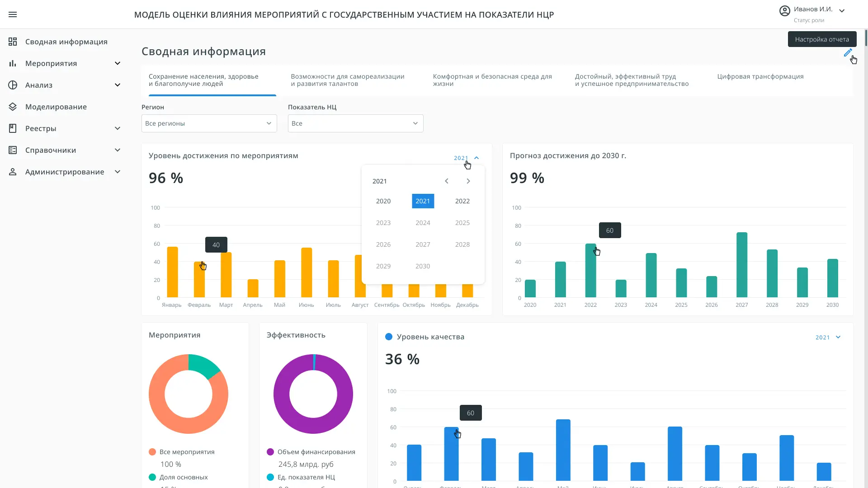Open the Показатель НЦ dropdown
The height and width of the screenshot is (488, 868).
355,123
